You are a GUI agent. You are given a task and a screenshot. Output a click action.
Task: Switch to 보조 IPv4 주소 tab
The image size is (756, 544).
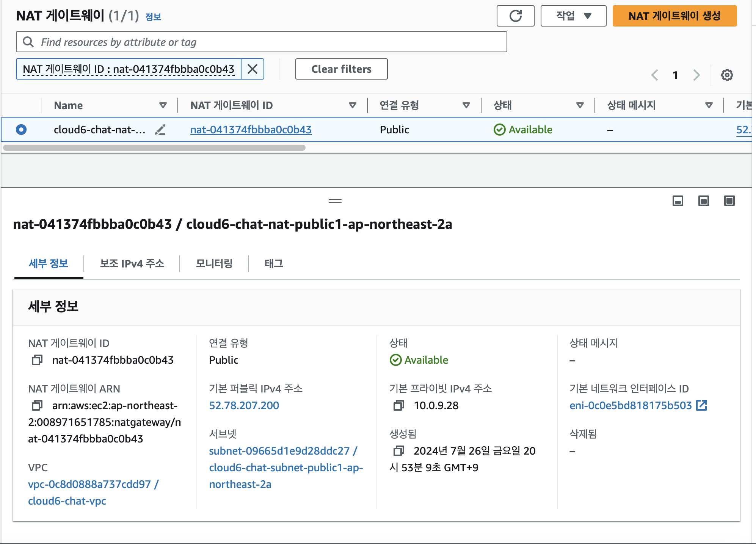pos(132,263)
